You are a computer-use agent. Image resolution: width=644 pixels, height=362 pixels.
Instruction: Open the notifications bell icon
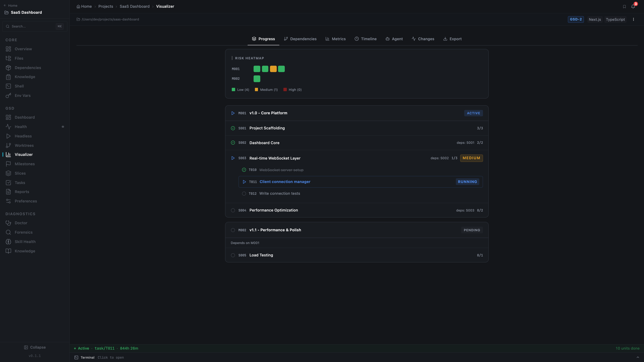pos(633,6)
